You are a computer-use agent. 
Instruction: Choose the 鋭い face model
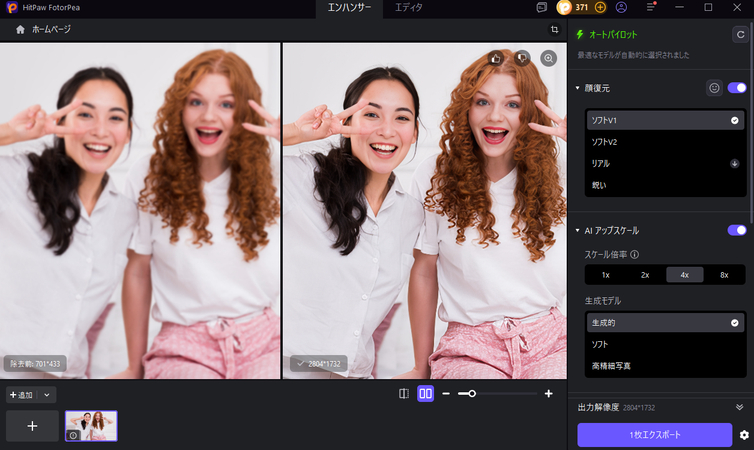coord(665,185)
